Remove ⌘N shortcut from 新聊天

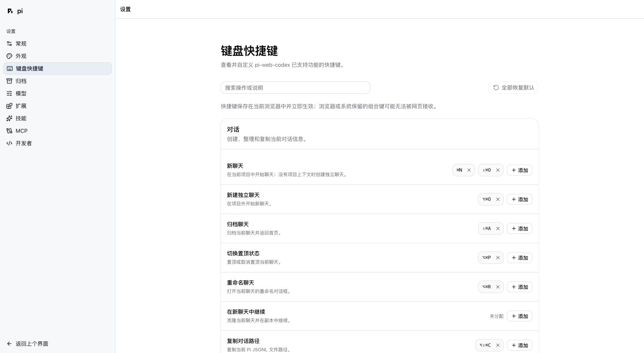[x=469, y=170]
